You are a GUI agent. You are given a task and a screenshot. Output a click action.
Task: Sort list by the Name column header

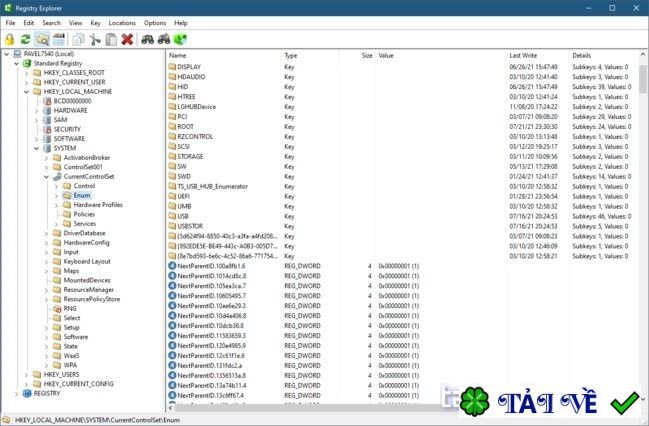[x=224, y=55]
